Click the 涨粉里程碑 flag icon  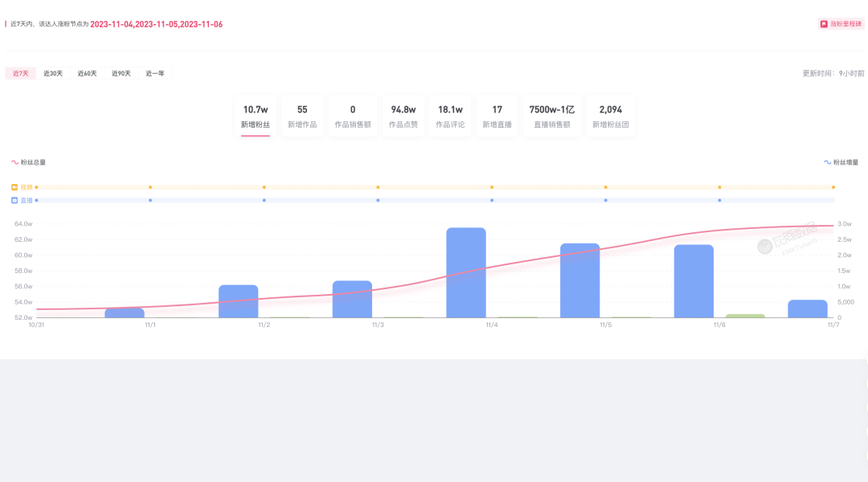(x=824, y=24)
